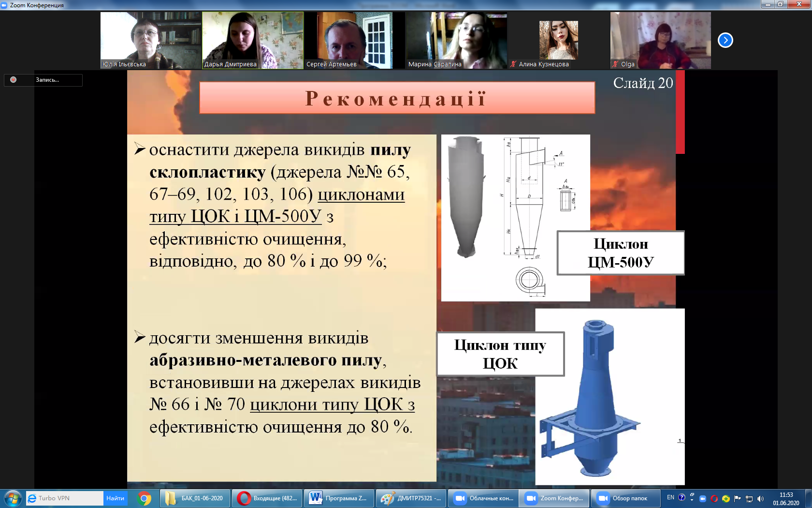Click muted microphone icon next to Olga
Image resolution: width=812 pixels, height=508 pixels.
click(x=615, y=64)
